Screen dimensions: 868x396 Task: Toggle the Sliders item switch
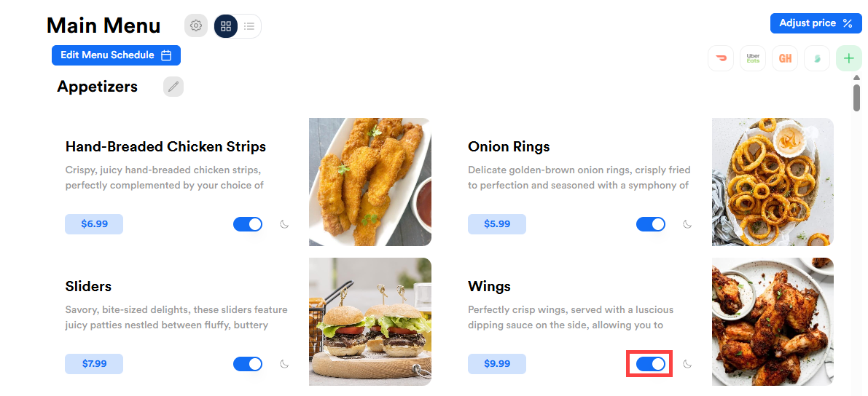coord(248,364)
